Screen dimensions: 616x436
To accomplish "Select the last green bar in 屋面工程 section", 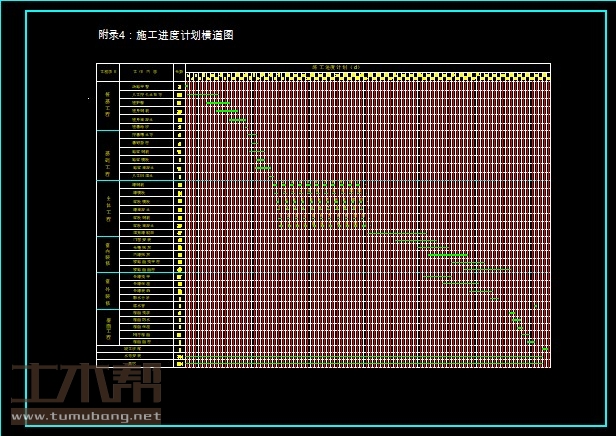I will [x=531, y=341].
